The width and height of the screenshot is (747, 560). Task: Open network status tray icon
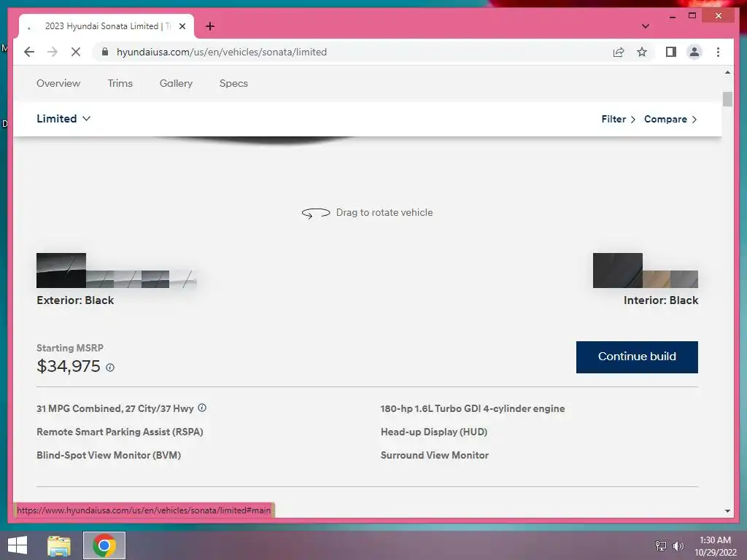[661, 545]
